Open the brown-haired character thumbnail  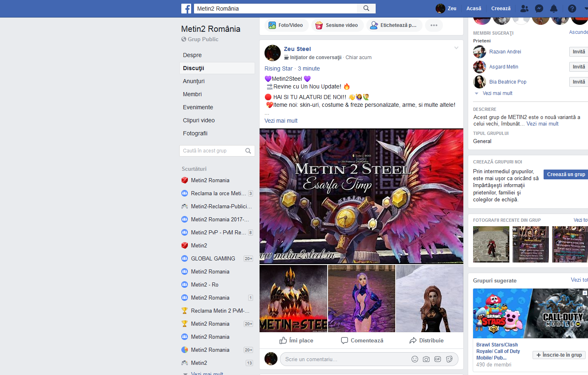pos(429,298)
